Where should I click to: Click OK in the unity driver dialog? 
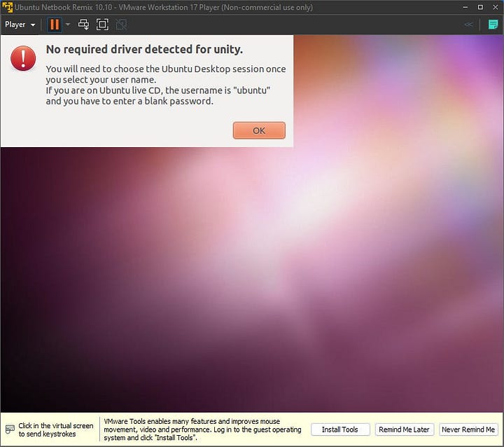[x=259, y=130]
